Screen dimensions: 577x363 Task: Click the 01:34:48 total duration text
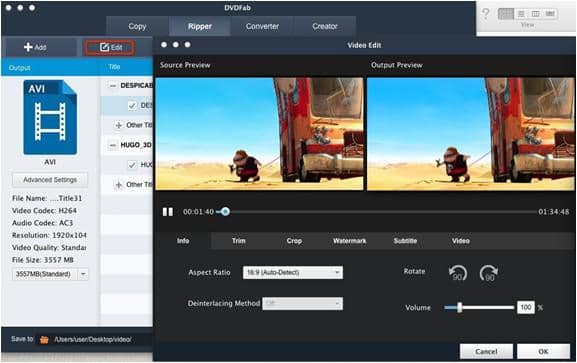tap(553, 212)
